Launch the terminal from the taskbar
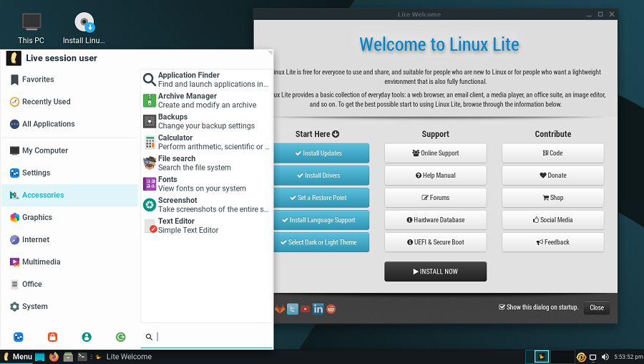The image size is (644, 364). [82, 357]
